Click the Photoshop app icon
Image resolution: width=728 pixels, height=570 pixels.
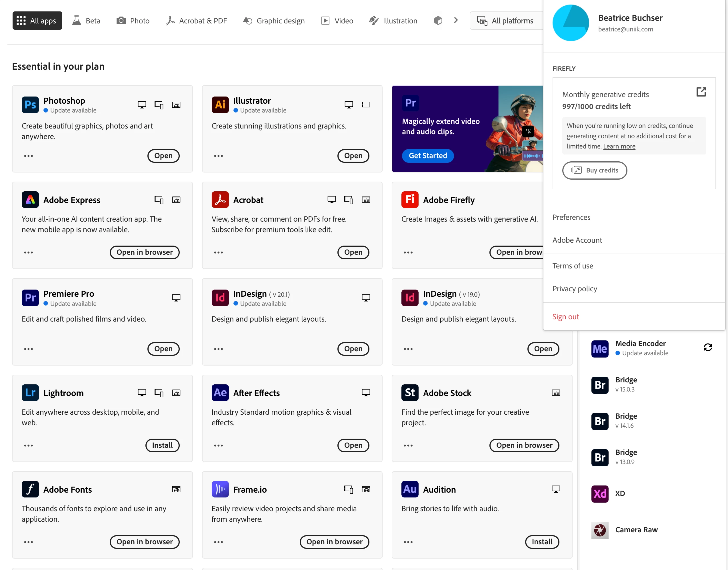pos(30,105)
